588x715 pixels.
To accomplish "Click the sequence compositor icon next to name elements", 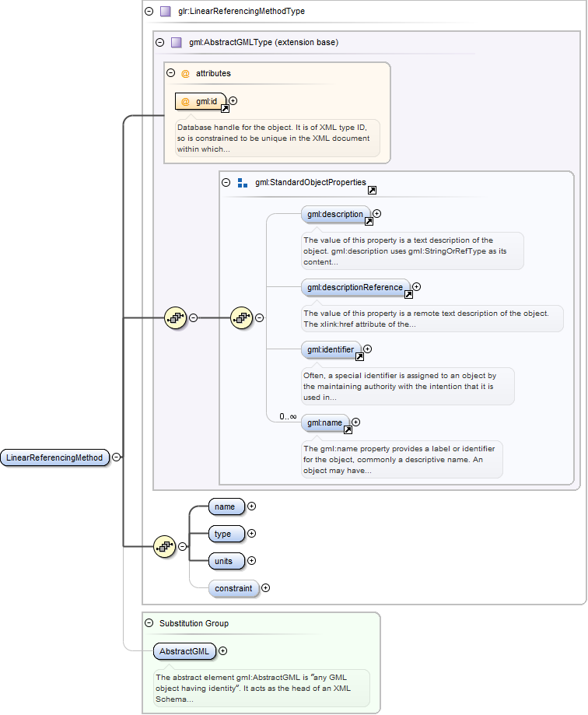I will pos(164,547).
